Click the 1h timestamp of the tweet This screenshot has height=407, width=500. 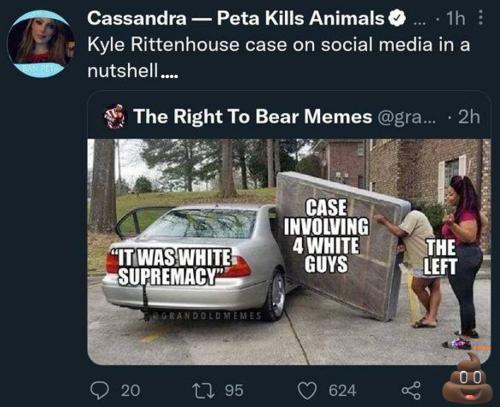tap(456, 19)
